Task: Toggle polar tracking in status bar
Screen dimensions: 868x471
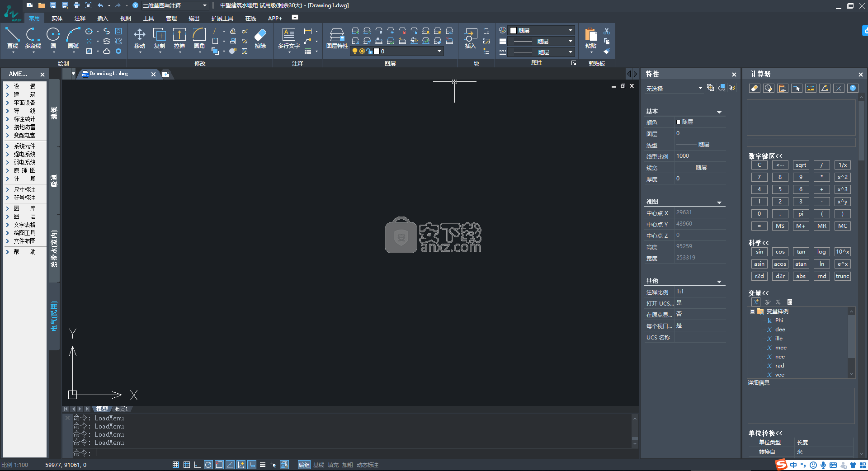Action: coord(208,465)
